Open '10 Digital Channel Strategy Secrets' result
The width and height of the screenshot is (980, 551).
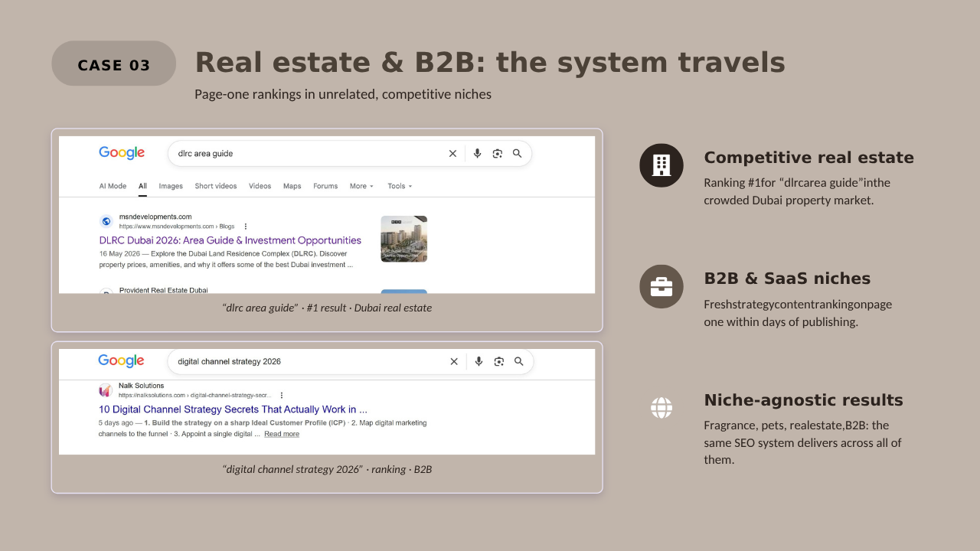(x=233, y=409)
